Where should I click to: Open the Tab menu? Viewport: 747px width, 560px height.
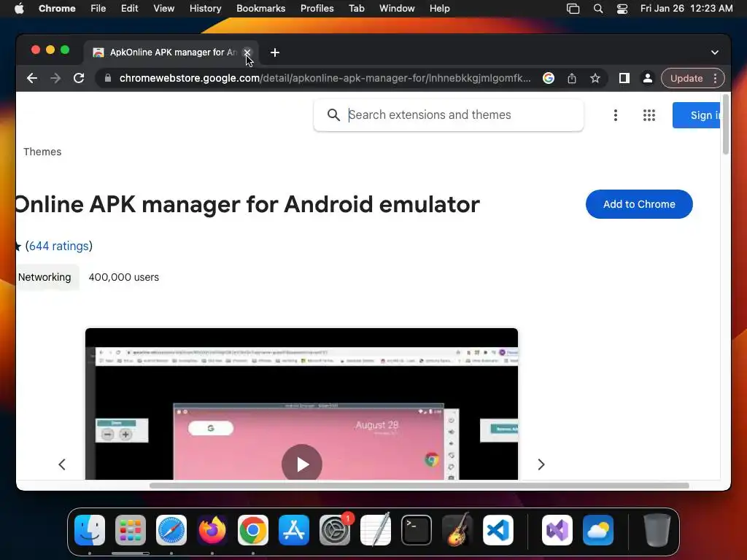356,9
